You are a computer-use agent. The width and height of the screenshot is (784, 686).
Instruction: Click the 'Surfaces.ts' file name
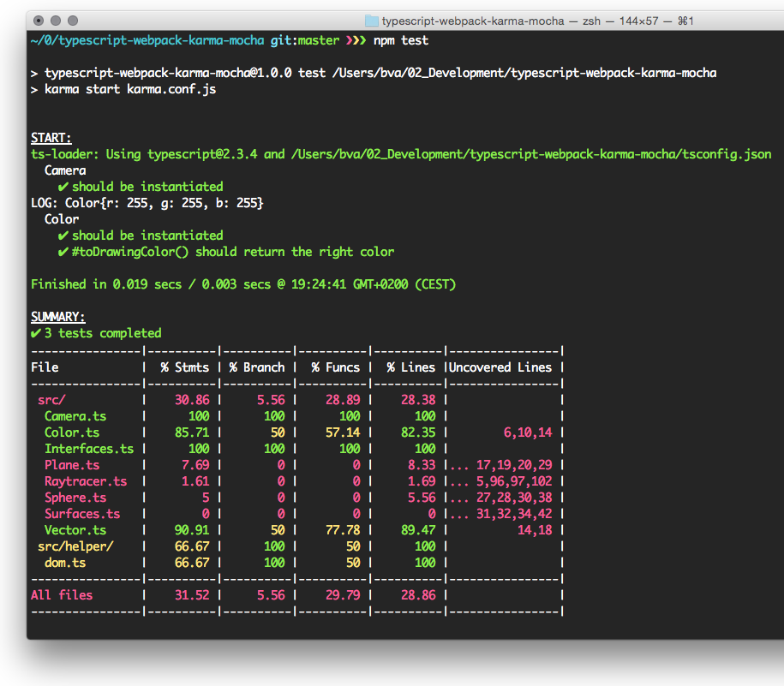pos(82,514)
